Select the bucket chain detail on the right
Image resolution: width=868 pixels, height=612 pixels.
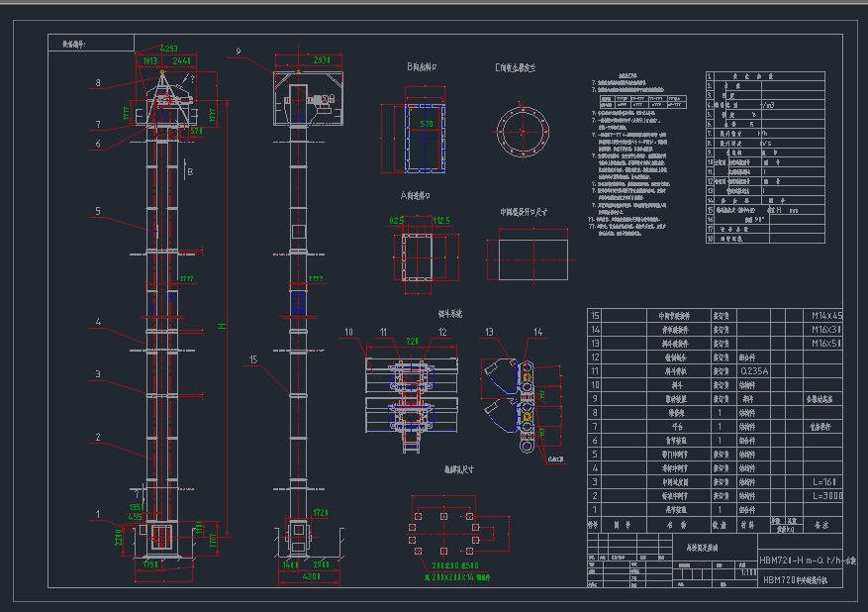point(525,406)
